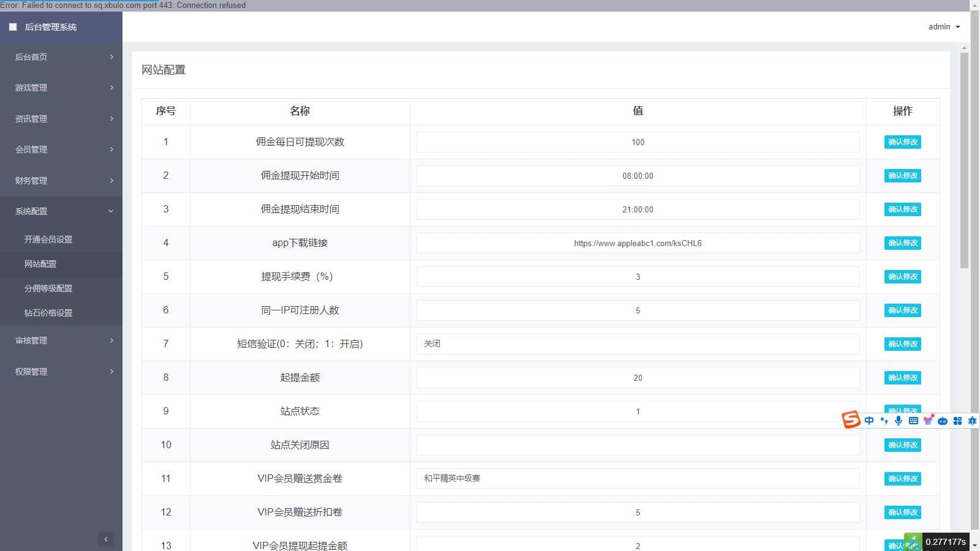Screen dimensions: 980x551
Task: Confirm modification for 提现手续费 row
Action: point(902,277)
